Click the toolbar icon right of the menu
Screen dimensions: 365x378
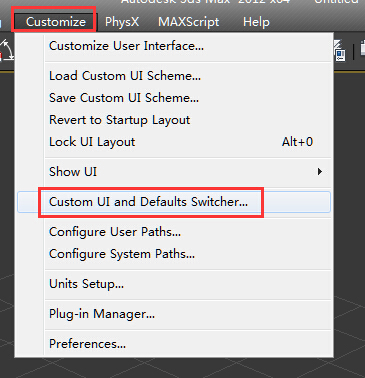340,51
